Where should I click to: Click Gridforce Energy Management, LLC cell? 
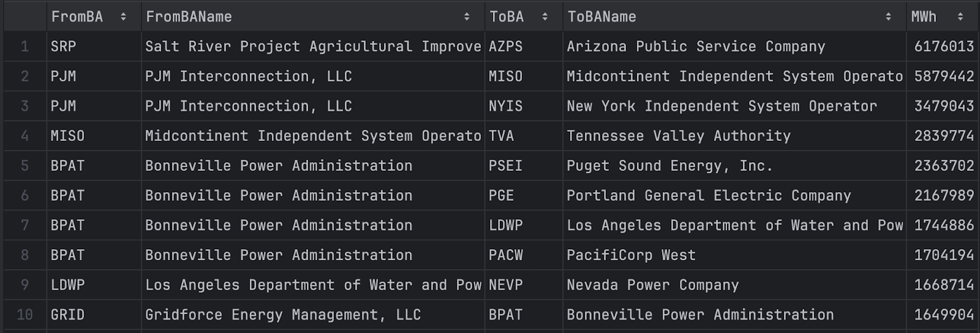[x=313, y=315]
